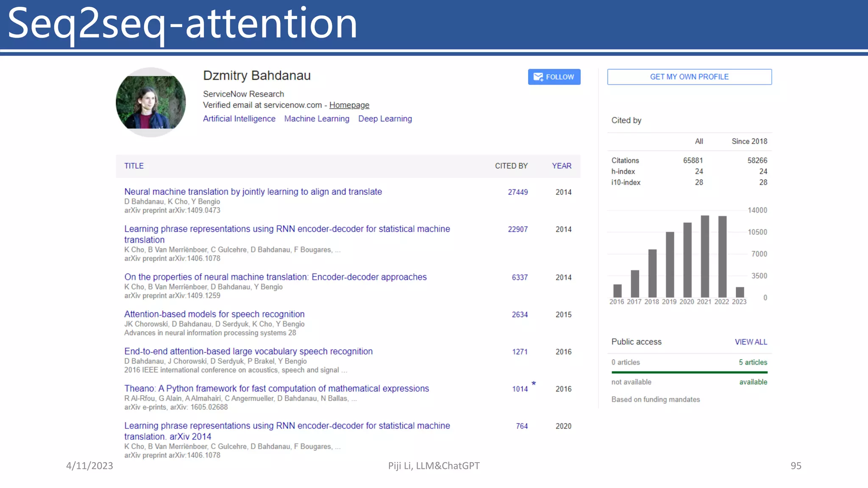Sort by the Title column header
The width and height of the screenshot is (868, 488).
click(134, 166)
